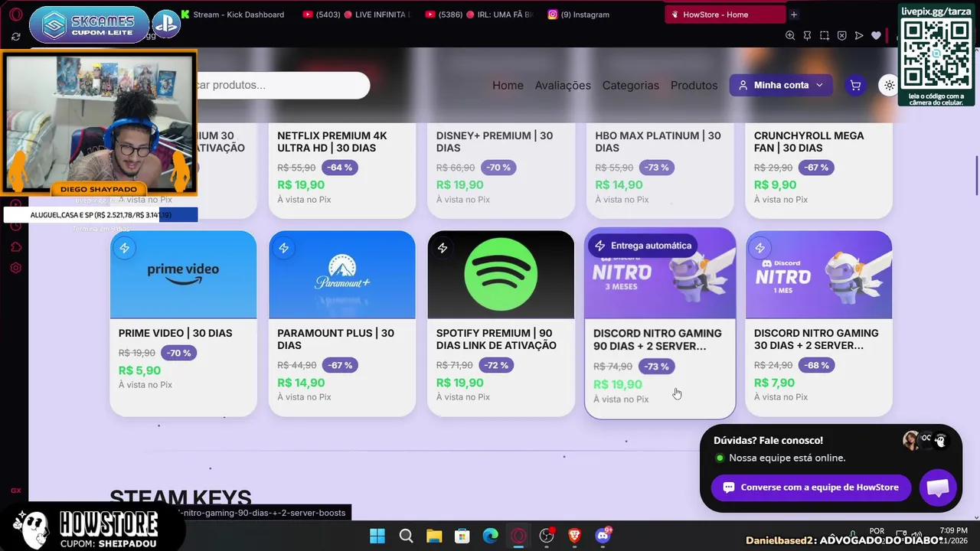980x551 pixels.
Task: Open the Prime Video product thumbnail
Action: 183,275
